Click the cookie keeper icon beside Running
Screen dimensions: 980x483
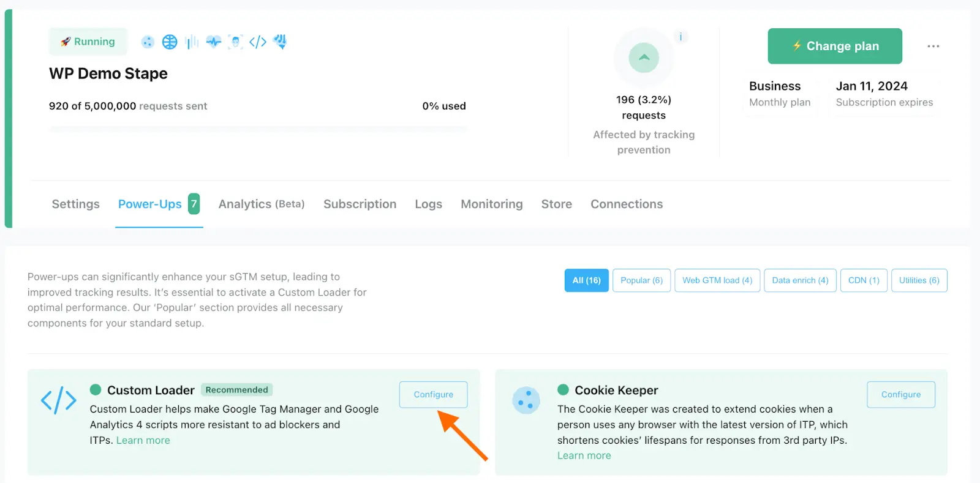click(x=148, y=42)
